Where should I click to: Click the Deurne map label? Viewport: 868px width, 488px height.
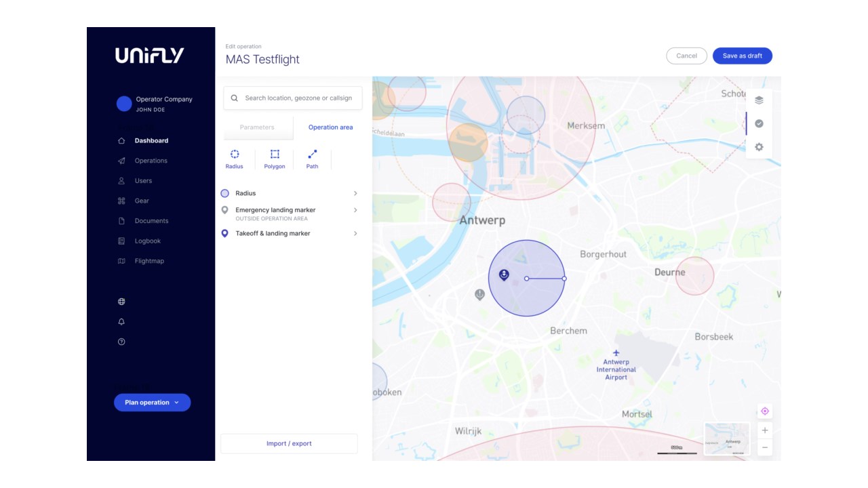[669, 272]
